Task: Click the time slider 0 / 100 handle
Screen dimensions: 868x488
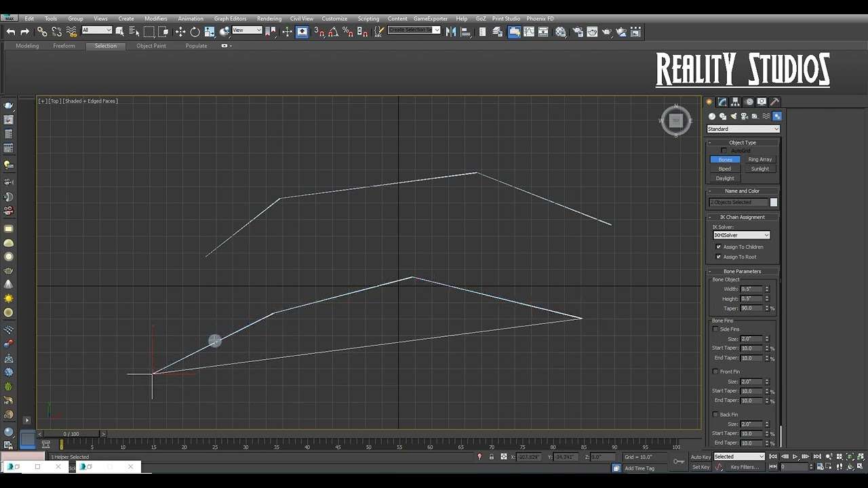Action: (71, 434)
